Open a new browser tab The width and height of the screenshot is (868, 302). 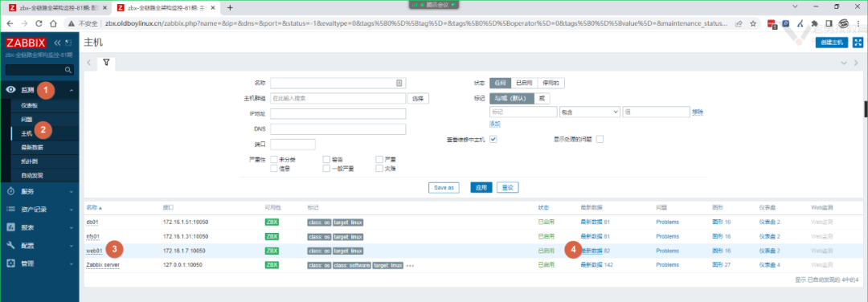pos(231,8)
